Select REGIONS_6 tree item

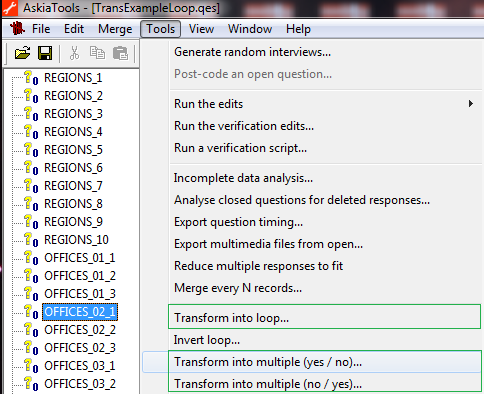tap(73, 168)
